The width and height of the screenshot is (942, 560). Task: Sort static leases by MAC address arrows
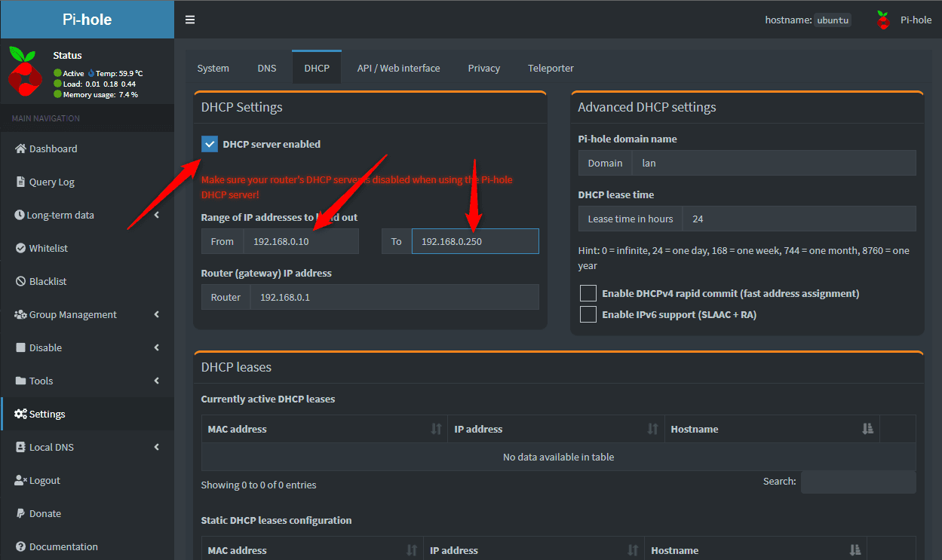tap(412, 550)
